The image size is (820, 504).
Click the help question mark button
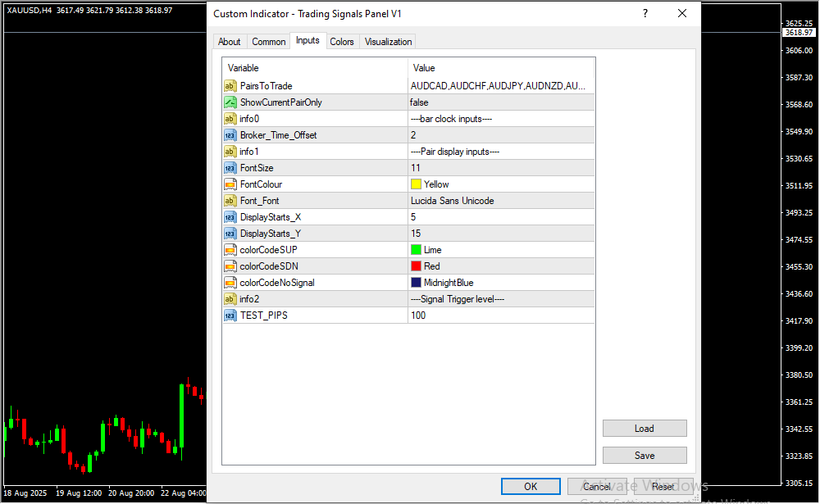[x=645, y=14]
